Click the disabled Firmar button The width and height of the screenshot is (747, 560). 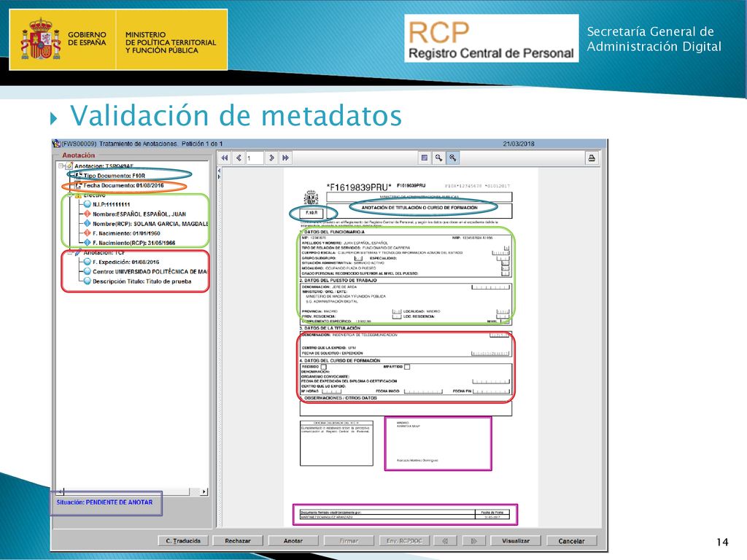349,541
